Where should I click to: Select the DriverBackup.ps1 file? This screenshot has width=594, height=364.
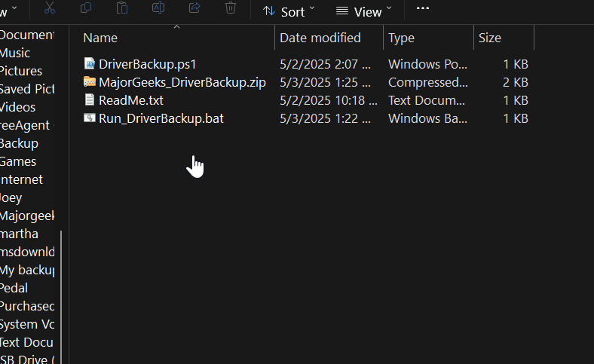(147, 64)
